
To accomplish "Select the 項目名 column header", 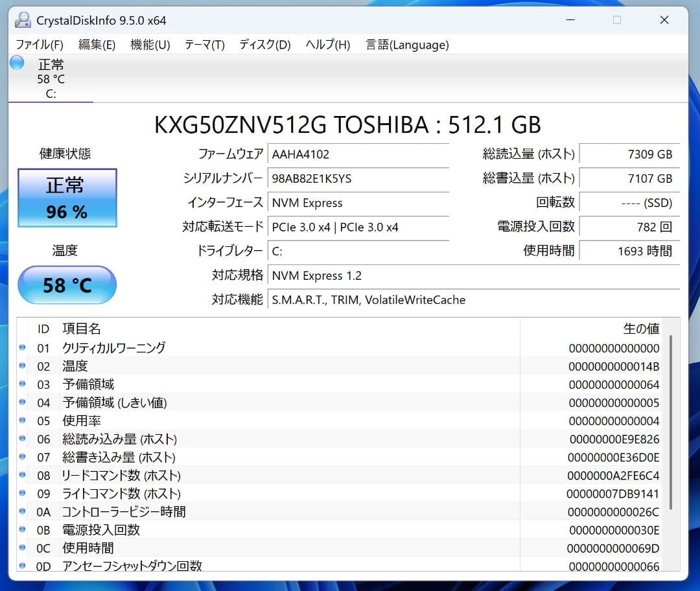I will (x=82, y=329).
